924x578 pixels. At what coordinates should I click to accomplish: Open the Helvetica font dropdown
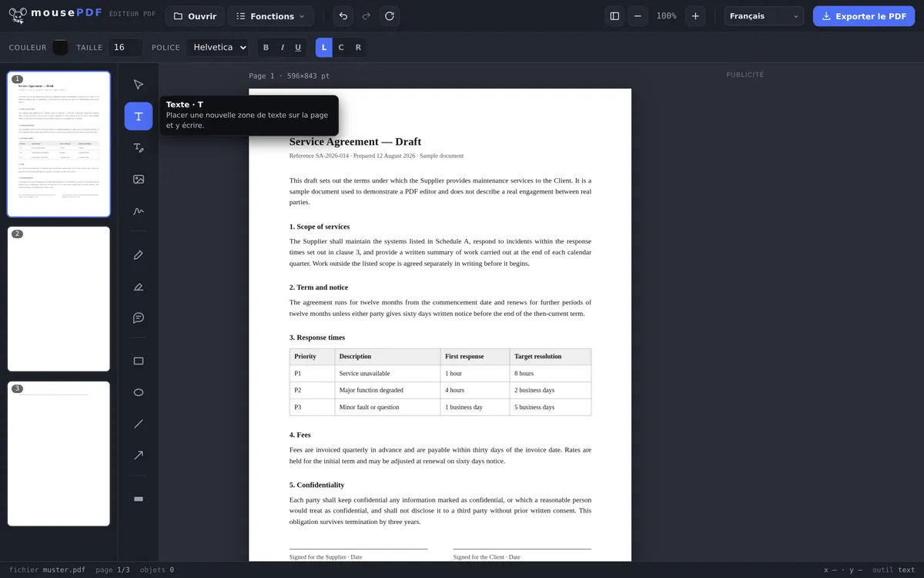(x=217, y=48)
